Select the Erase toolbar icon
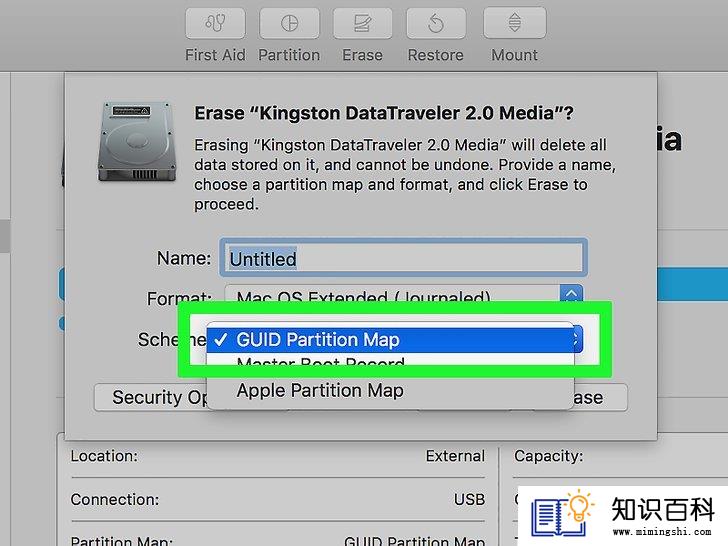The height and width of the screenshot is (546, 728). (362, 23)
